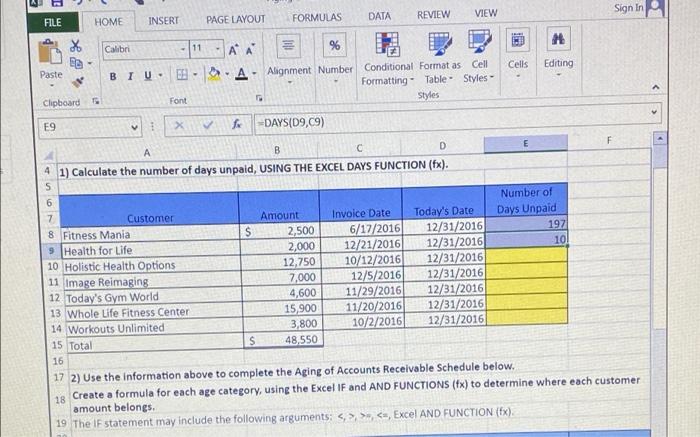The height and width of the screenshot is (437, 700).
Task: Expand the formula bar chevron
Action: point(654,112)
